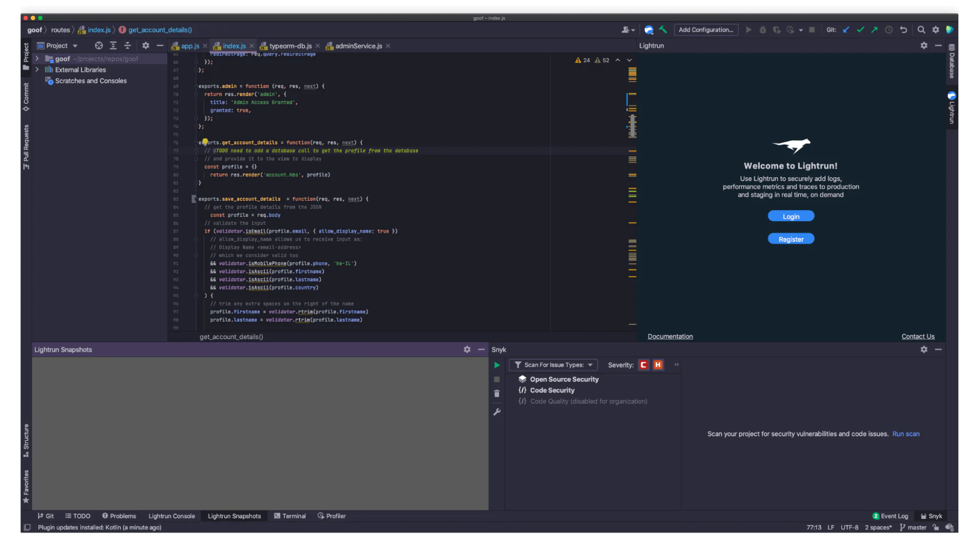
Task: Toggle the Structure tool window button
Action: point(26,441)
